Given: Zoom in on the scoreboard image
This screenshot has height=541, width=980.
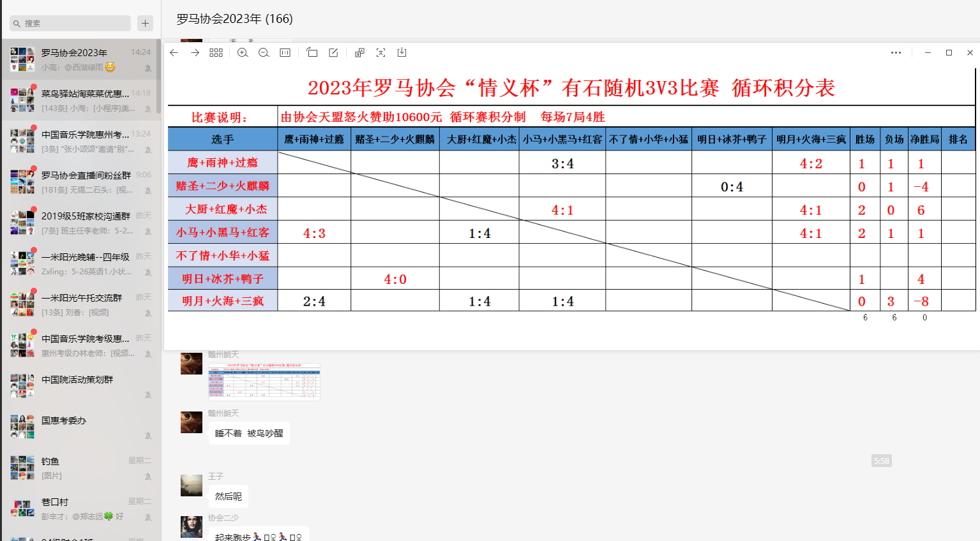Looking at the screenshot, I should 243,52.
